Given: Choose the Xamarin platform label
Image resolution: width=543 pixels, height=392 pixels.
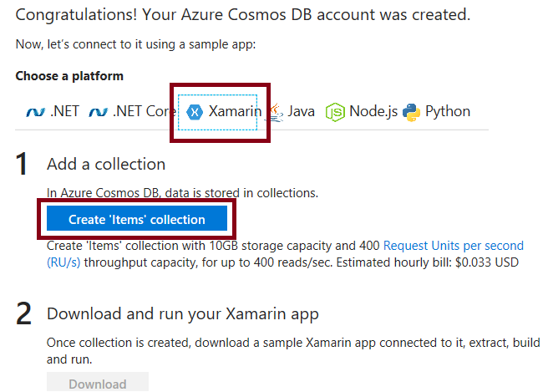Looking at the screenshot, I should coord(235,112).
